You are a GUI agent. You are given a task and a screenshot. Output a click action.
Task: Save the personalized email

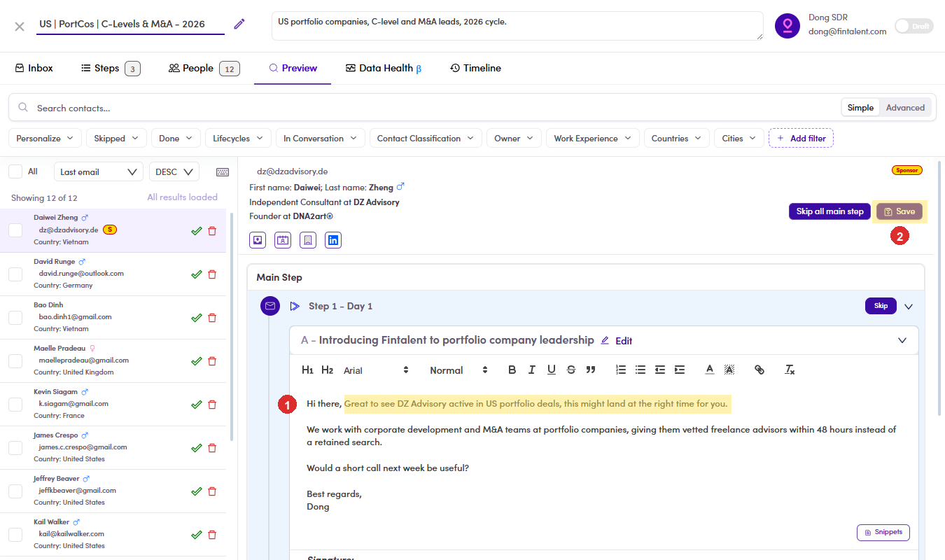[899, 211]
